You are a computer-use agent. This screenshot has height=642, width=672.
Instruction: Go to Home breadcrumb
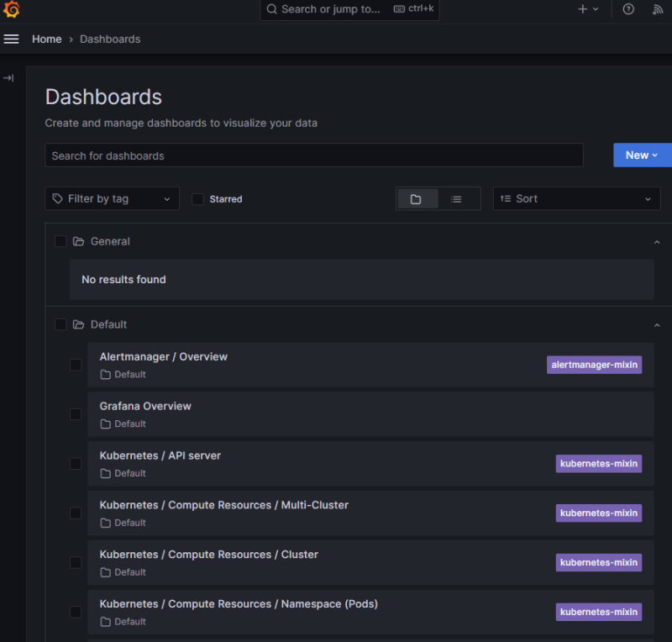click(46, 39)
